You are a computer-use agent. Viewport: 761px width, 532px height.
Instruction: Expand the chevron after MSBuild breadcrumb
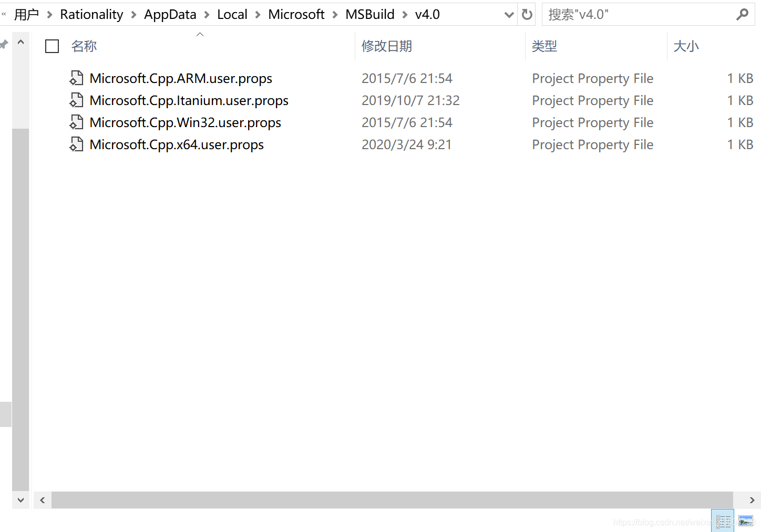pyautogui.click(x=405, y=15)
